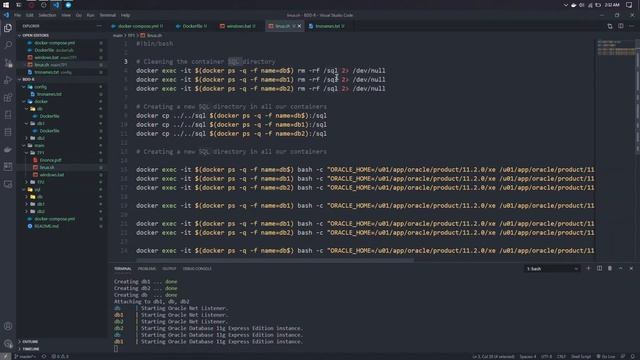640x360 pixels.
Task: Open the Help menu
Action: 125,15
